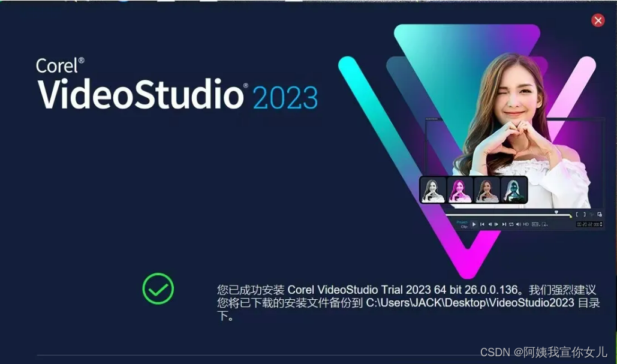Step to the previous frame icon
This screenshot has width=617, height=364.
click(x=490, y=224)
